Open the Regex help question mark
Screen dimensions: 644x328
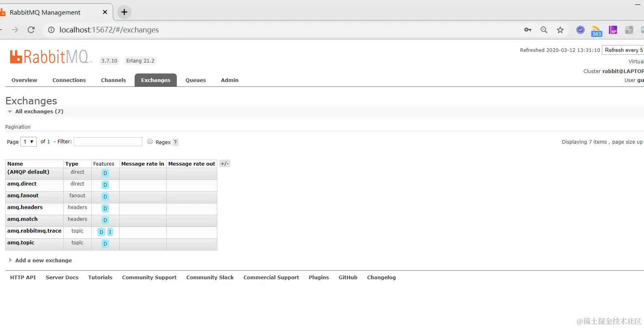point(175,142)
